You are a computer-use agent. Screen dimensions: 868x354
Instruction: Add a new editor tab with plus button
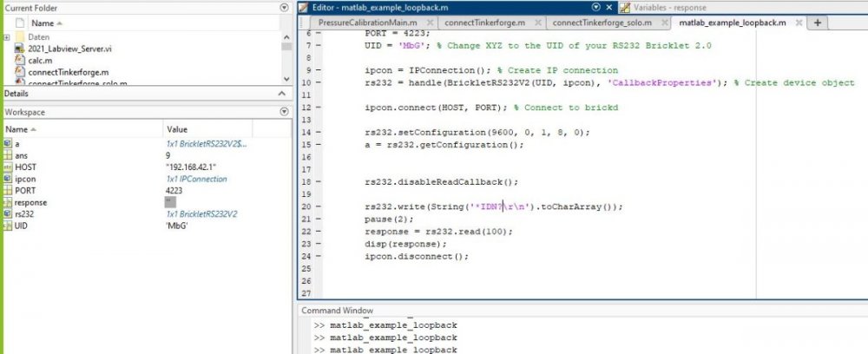819,23
